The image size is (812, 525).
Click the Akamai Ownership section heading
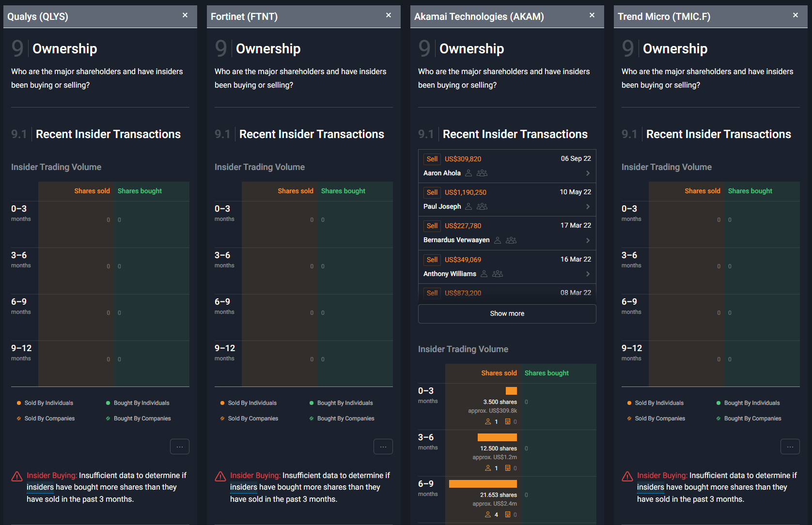[x=471, y=48]
